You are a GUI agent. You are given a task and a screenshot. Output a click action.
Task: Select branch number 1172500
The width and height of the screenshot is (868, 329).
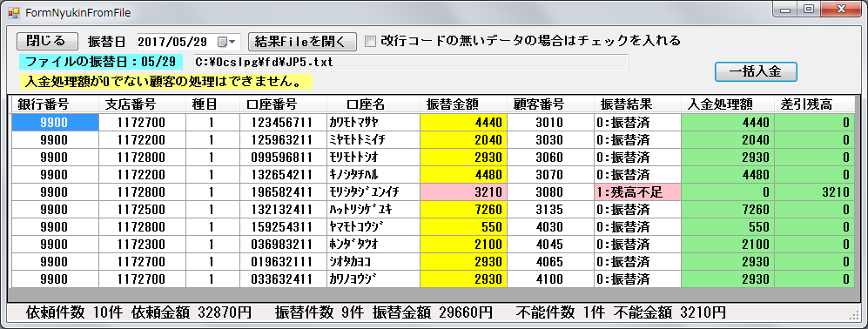click(142, 210)
